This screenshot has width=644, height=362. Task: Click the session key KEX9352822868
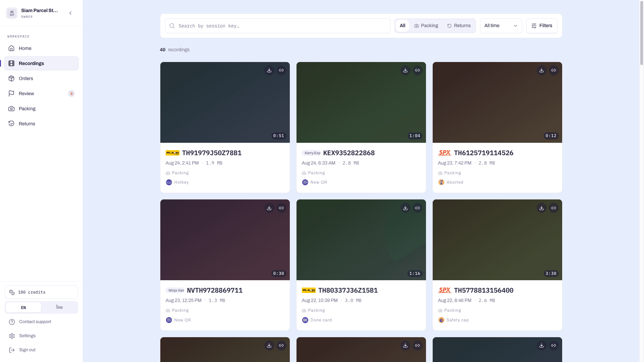click(x=349, y=153)
